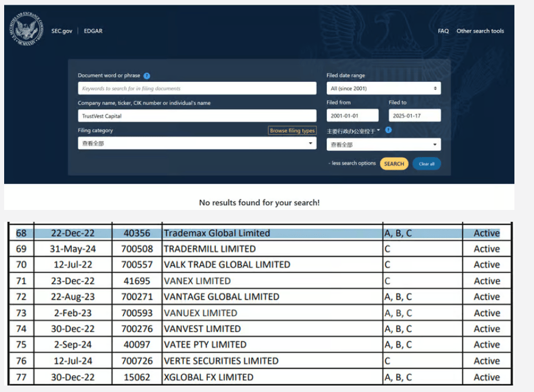The height and width of the screenshot is (392, 534).
Task: Open the principal executive office label dropdown
Action: [x=353, y=131]
